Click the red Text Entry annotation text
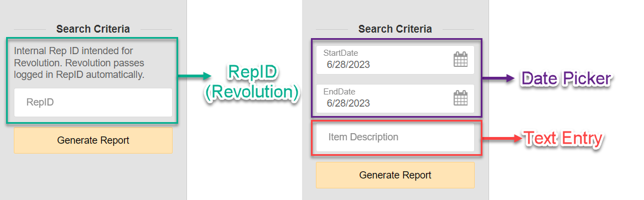 tap(563, 139)
